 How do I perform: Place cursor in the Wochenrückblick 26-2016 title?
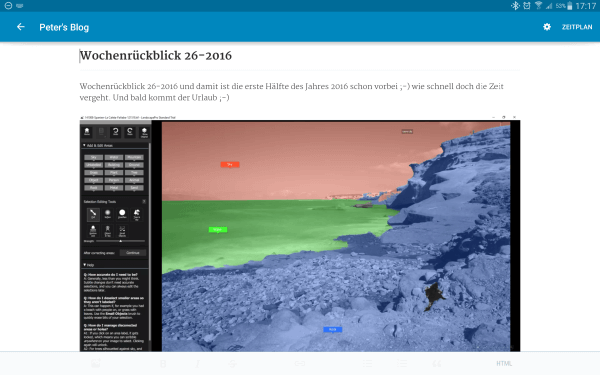155,56
